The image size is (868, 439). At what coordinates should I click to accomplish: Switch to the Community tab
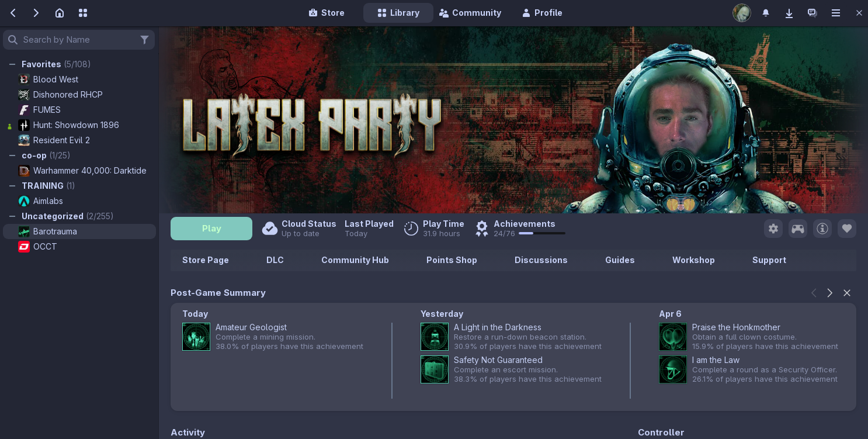point(470,13)
